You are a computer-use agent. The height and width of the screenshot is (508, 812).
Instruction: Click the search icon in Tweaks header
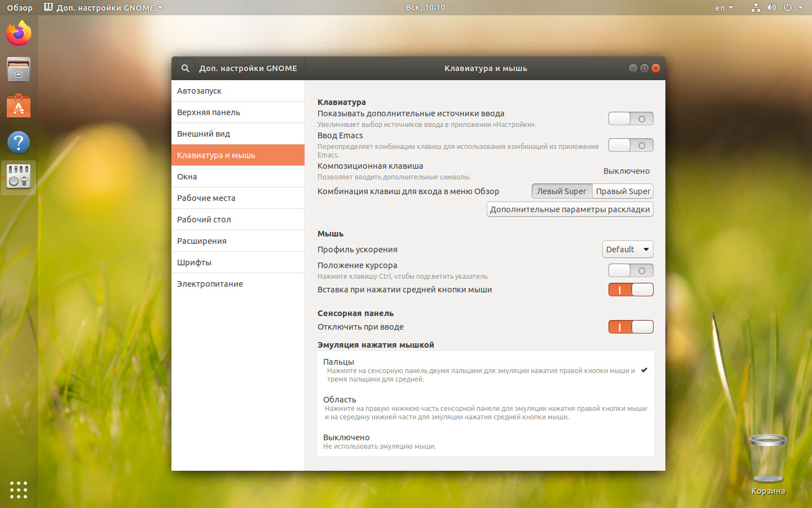point(185,68)
